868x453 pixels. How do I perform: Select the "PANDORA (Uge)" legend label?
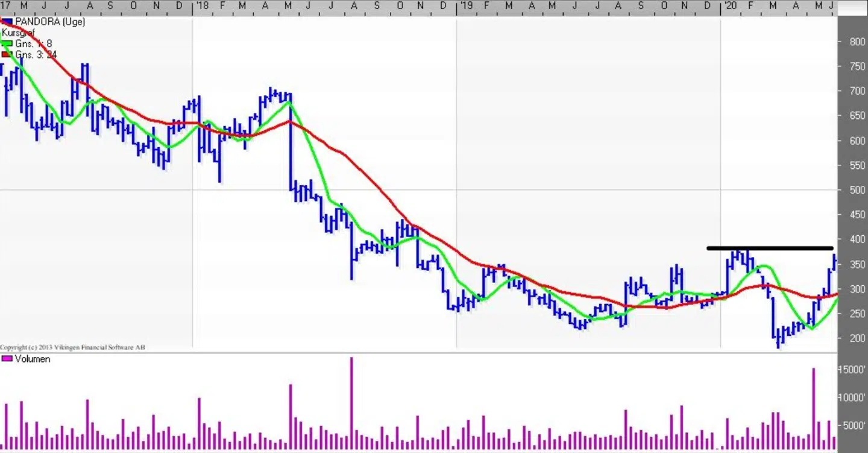tap(50, 22)
